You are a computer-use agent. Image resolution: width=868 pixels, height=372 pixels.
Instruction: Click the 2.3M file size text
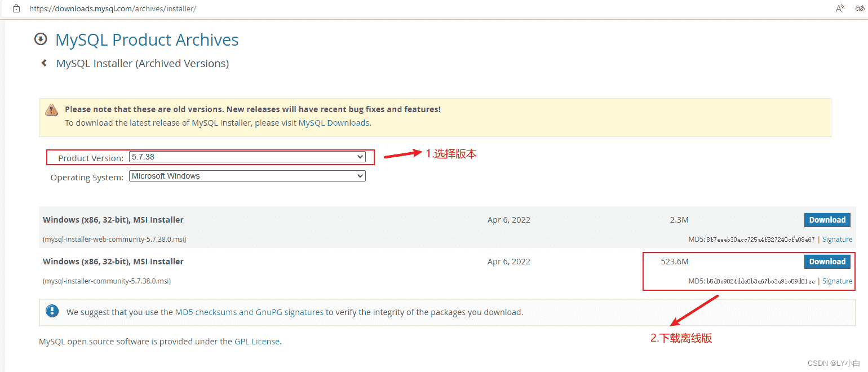click(x=679, y=220)
